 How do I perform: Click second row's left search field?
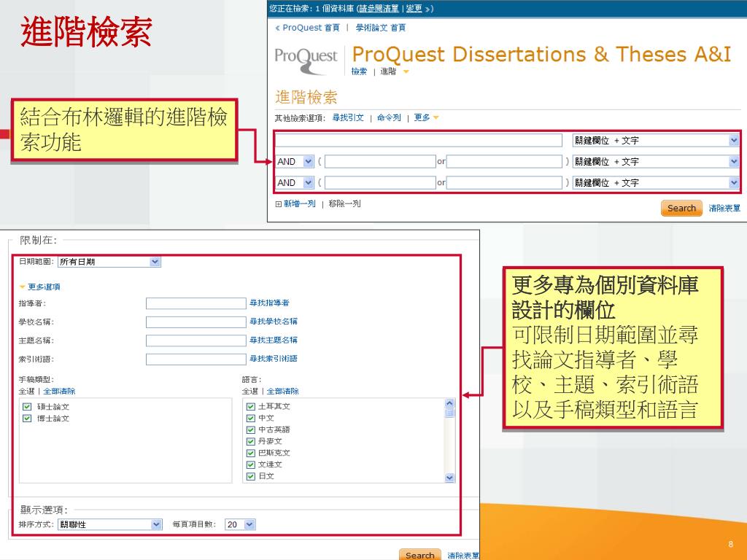pos(380,161)
